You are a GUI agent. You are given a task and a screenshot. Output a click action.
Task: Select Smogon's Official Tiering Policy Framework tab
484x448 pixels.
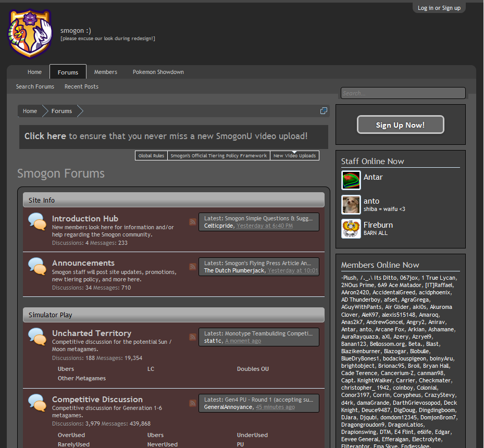(218, 156)
